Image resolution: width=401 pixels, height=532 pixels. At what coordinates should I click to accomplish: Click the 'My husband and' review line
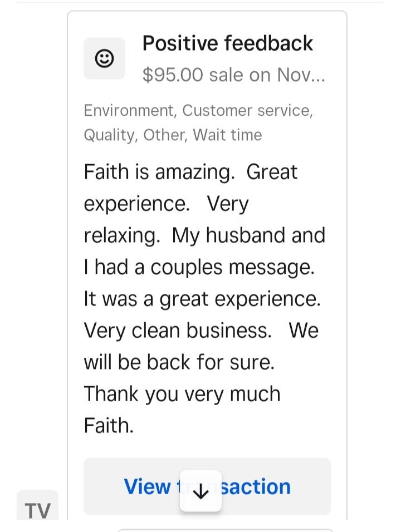pos(248,235)
